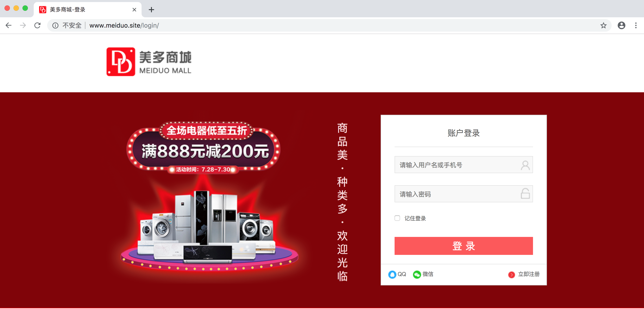Click the Meiduo Mall logo
The image size is (644, 309).
click(149, 62)
